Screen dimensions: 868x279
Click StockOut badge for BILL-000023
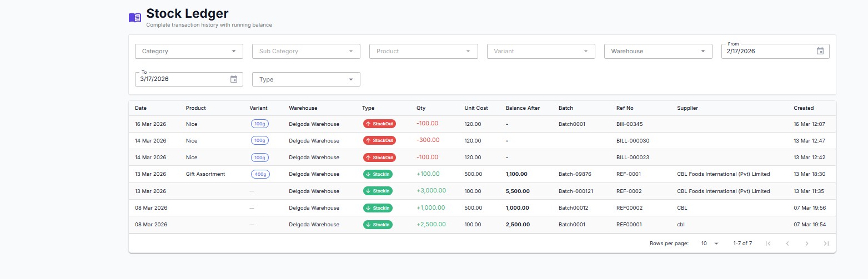pos(379,158)
